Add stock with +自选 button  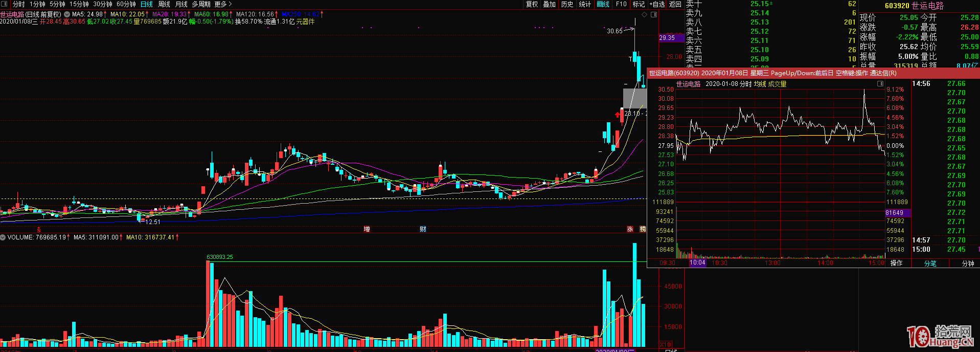click(657, 4)
